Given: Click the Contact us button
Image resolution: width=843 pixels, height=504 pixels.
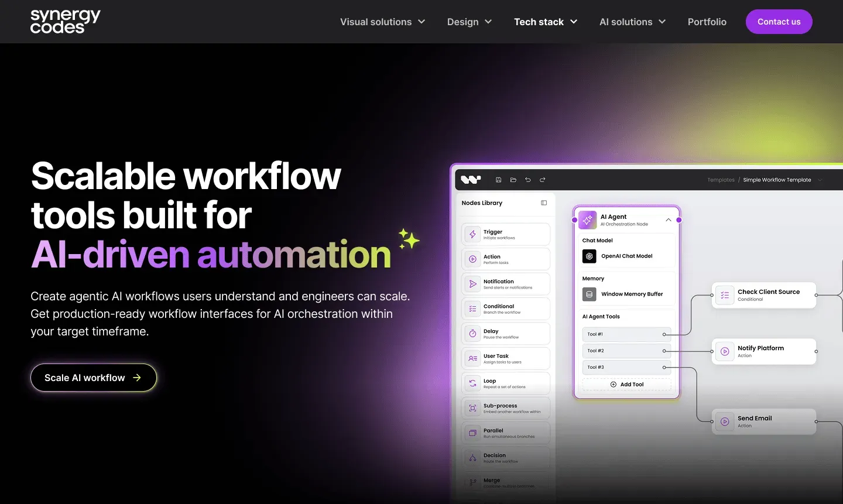Looking at the screenshot, I should (x=779, y=22).
